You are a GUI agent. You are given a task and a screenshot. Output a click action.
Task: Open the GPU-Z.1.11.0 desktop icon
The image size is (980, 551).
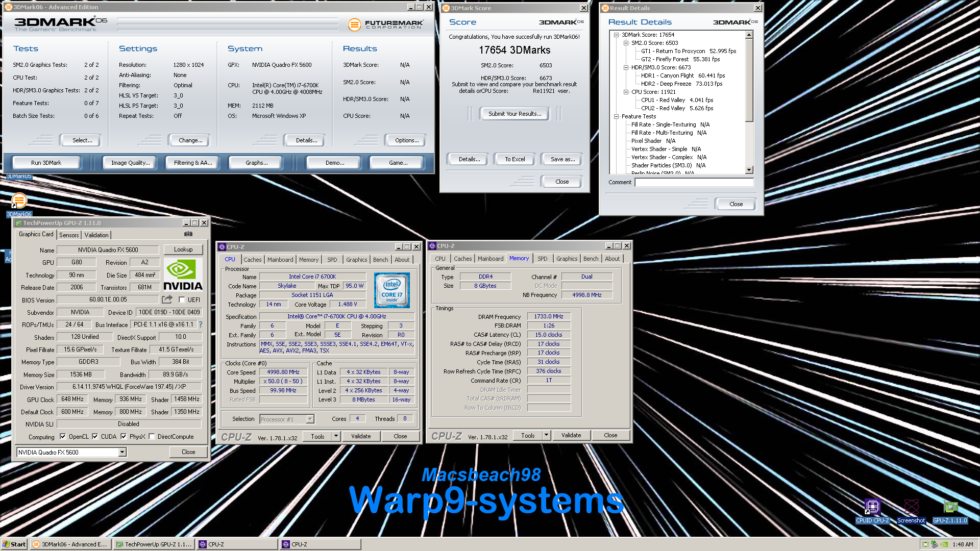click(950, 507)
